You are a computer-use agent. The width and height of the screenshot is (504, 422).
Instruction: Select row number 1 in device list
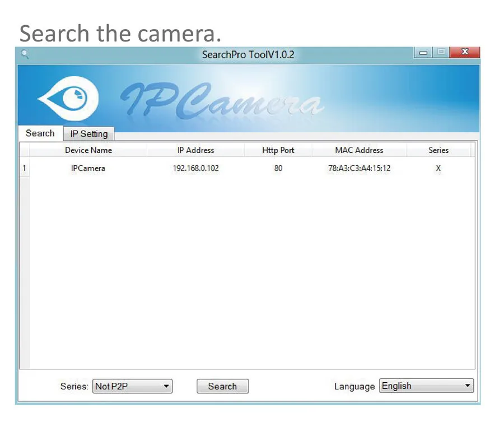point(25,168)
